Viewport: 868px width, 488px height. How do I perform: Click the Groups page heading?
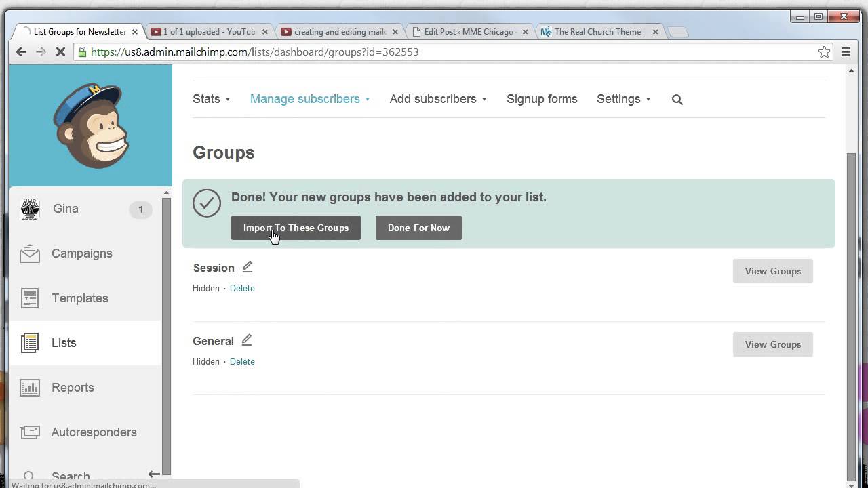224,152
